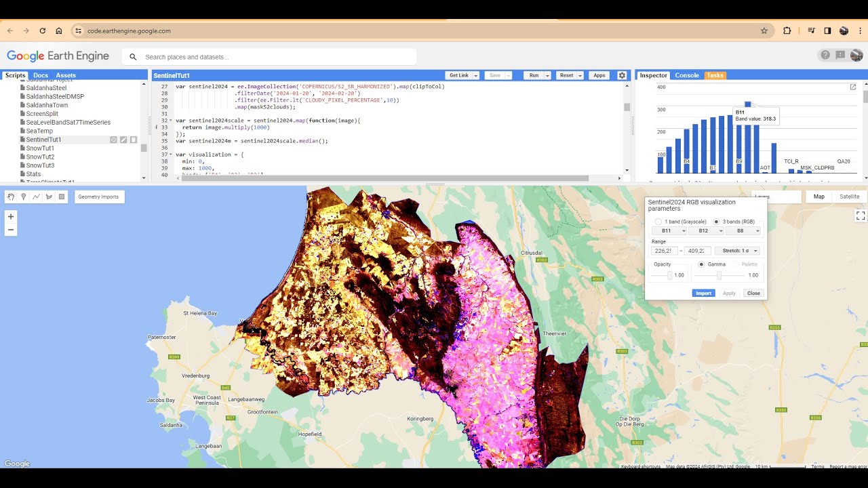Viewport: 868px width, 488px height.
Task: Toggle fullscreen map view
Action: 861,216
